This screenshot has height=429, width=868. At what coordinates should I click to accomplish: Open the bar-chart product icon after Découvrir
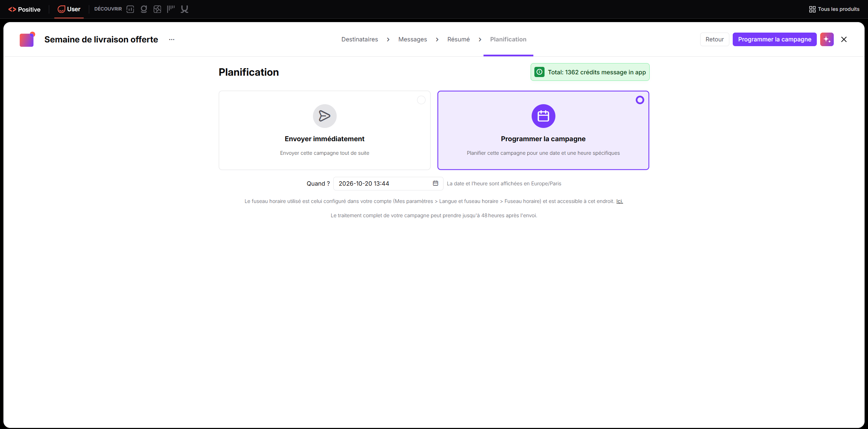(130, 9)
